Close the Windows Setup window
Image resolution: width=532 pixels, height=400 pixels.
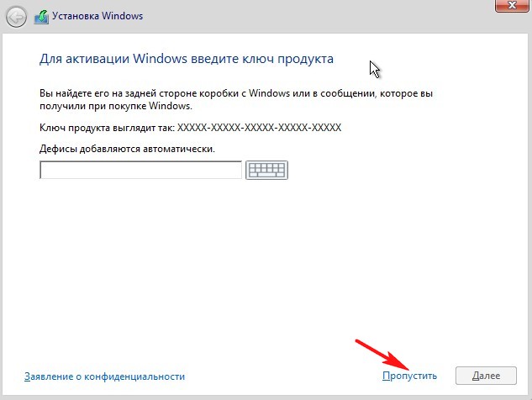pyautogui.click(x=512, y=5)
